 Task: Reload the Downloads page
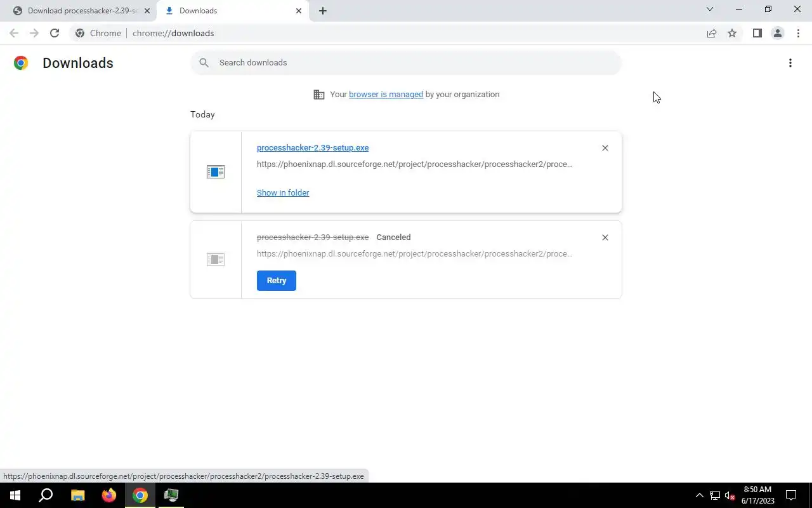coord(55,33)
